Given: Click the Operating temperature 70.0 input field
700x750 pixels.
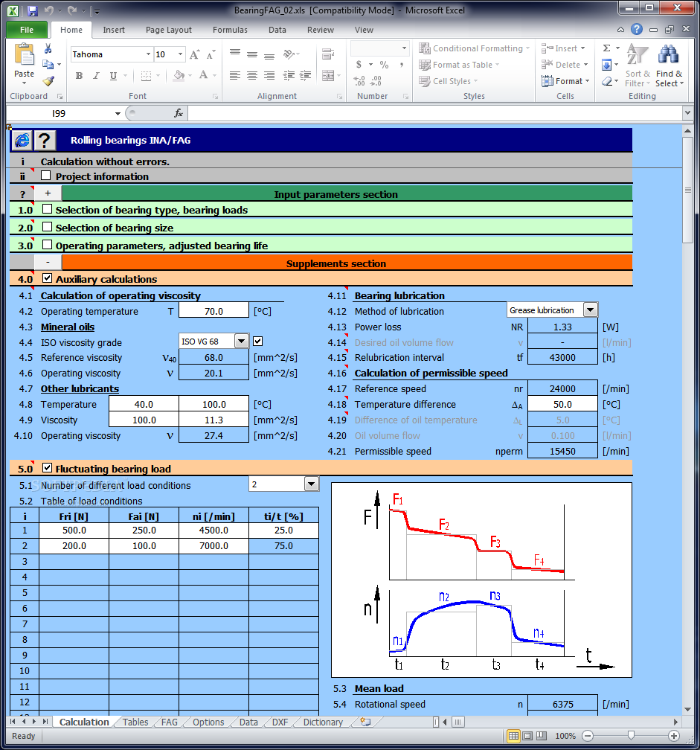Looking at the screenshot, I should pyautogui.click(x=213, y=311).
